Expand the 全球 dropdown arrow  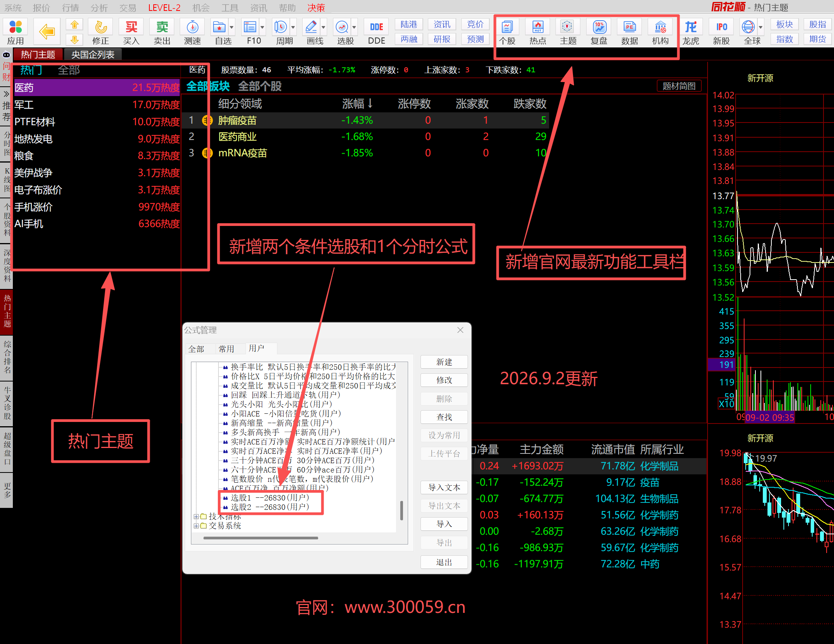pyautogui.click(x=761, y=27)
